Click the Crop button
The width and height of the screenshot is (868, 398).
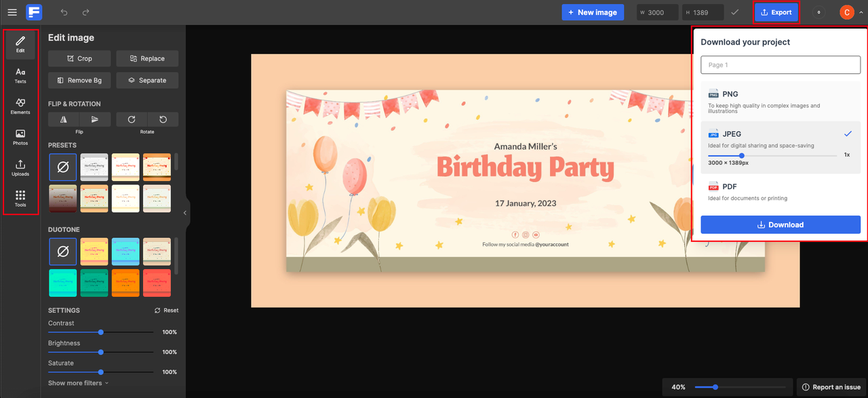click(79, 58)
